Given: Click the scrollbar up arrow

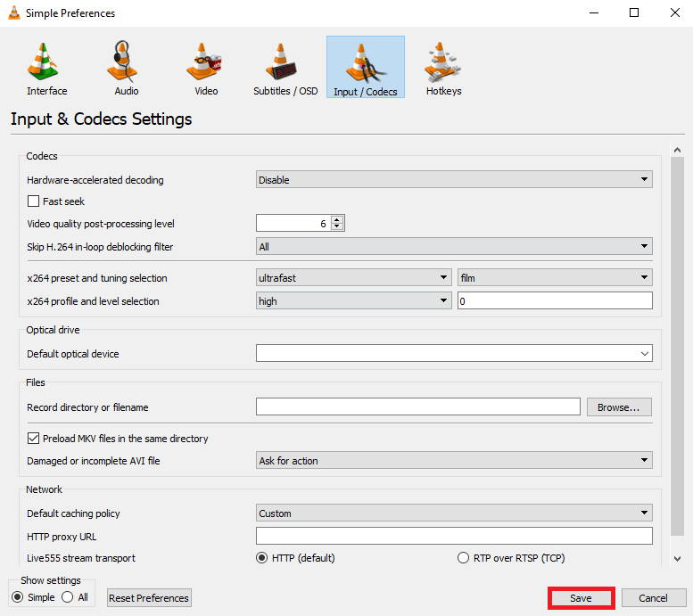Looking at the screenshot, I should (x=677, y=151).
